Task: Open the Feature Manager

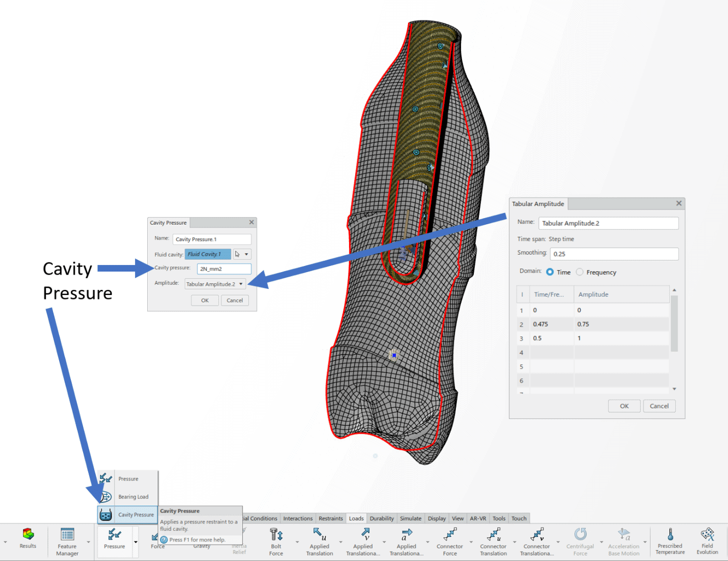Action: click(67, 542)
